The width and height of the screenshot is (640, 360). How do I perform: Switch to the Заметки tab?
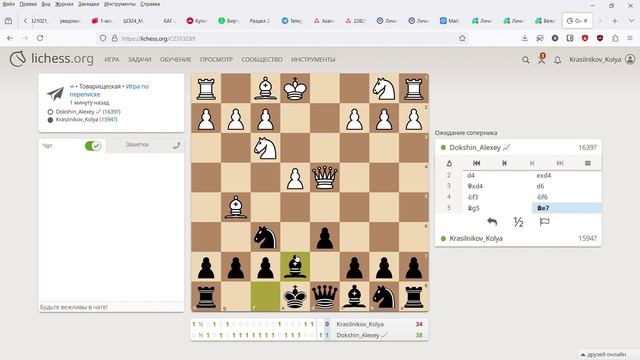[x=137, y=144]
